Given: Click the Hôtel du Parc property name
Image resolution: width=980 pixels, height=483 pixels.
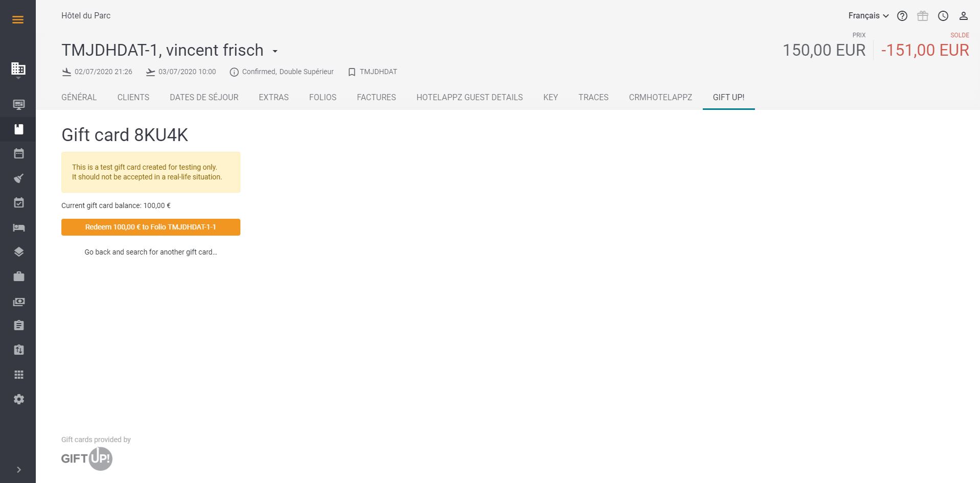Looking at the screenshot, I should click(x=86, y=15).
